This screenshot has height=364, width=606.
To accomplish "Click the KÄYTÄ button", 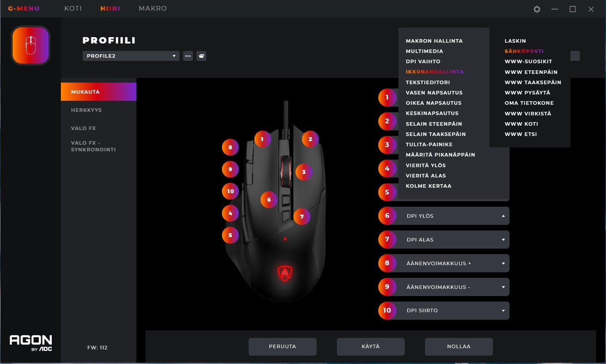I will 371,347.
